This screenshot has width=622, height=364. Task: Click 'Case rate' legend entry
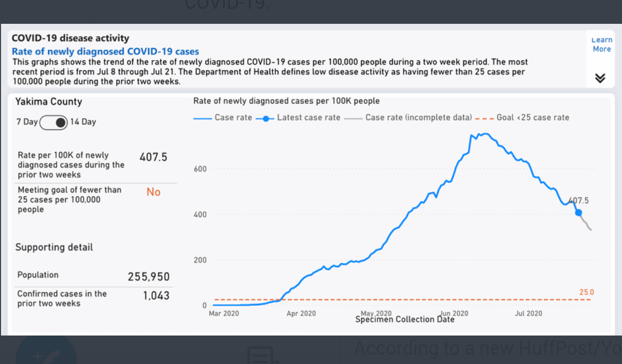[x=223, y=118]
